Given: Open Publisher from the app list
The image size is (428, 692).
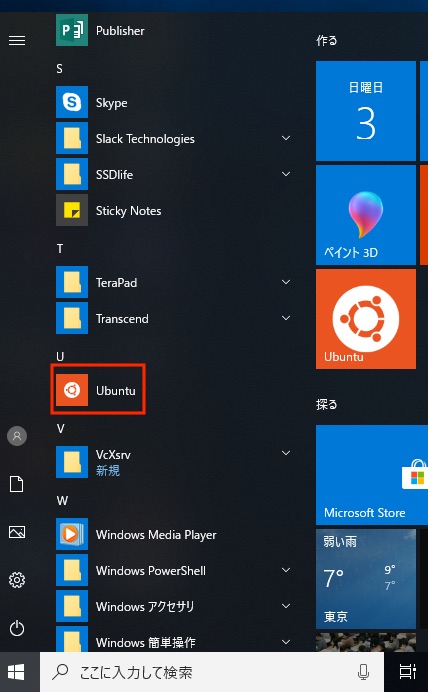Looking at the screenshot, I should pyautogui.click(x=172, y=30).
